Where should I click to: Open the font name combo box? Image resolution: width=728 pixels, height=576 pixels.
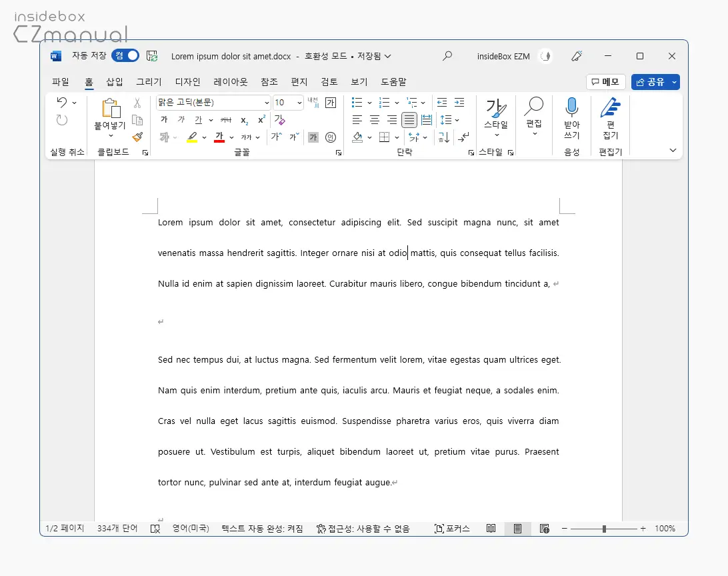tap(213, 103)
